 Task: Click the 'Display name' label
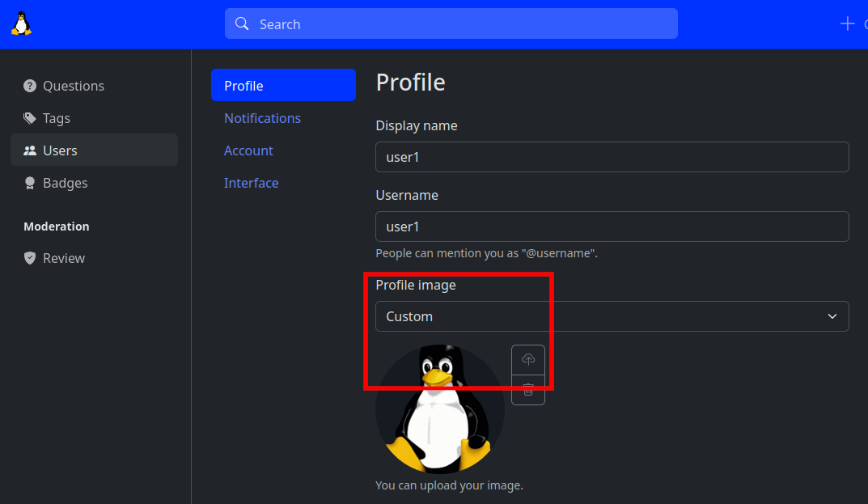[x=417, y=125]
